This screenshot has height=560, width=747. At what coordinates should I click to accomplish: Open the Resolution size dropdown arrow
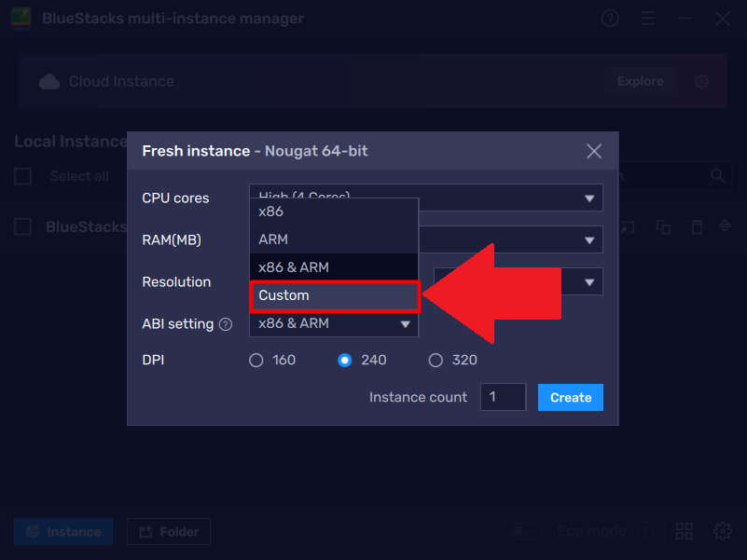pyautogui.click(x=589, y=282)
